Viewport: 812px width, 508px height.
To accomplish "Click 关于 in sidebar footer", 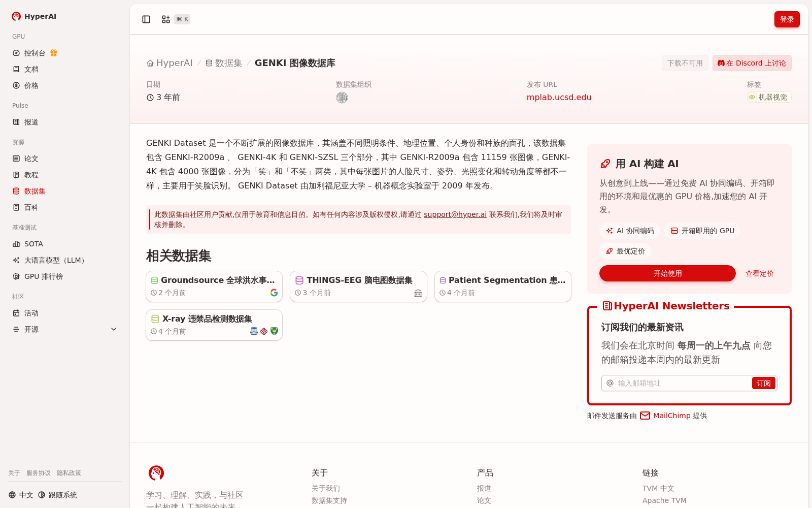I will point(14,473).
